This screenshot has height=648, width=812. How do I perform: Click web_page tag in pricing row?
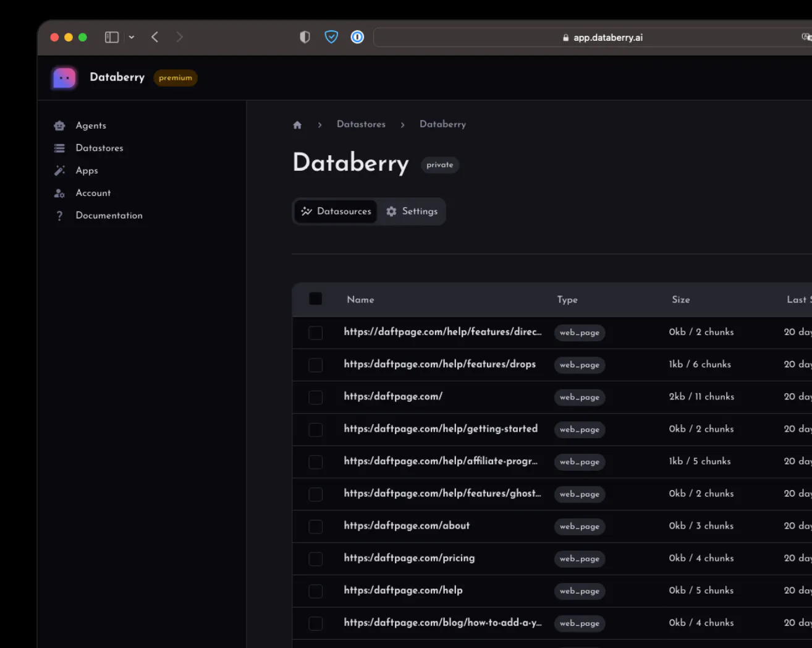[580, 559]
